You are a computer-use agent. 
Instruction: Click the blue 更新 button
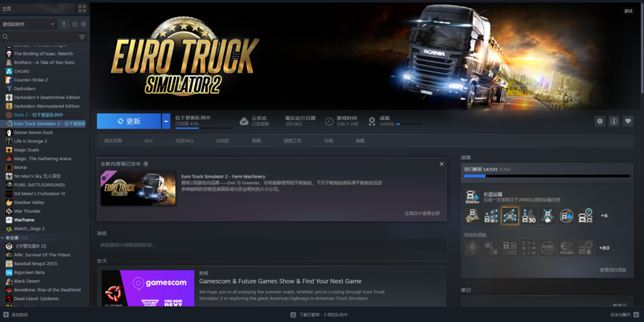point(129,121)
